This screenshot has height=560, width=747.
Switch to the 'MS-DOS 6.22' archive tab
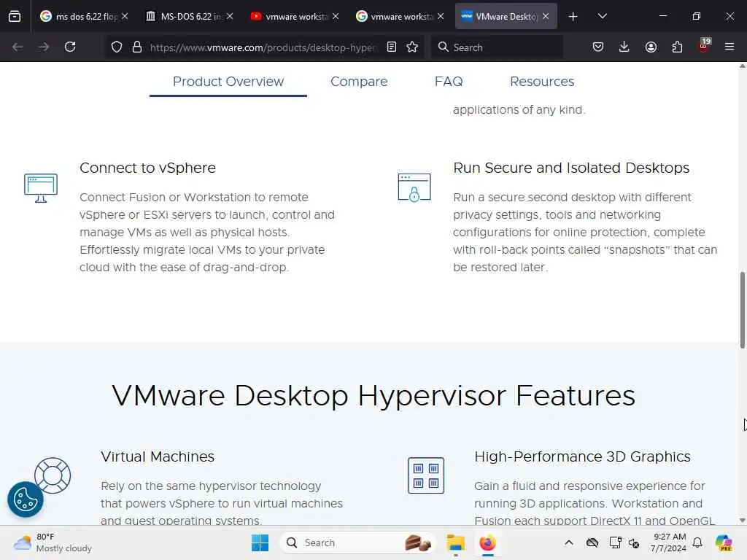(x=189, y=16)
